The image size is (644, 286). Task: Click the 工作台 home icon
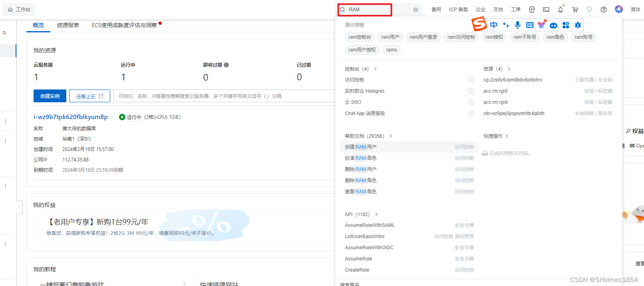[10, 10]
